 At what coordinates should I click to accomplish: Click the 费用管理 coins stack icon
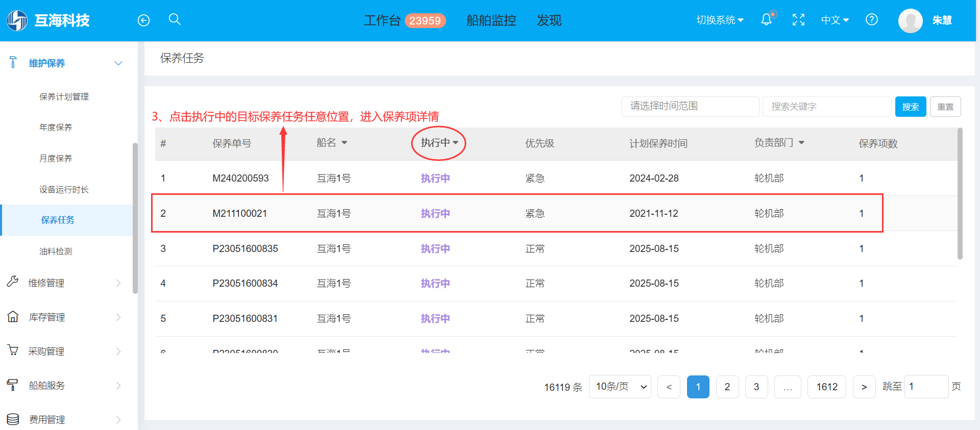[x=13, y=419]
